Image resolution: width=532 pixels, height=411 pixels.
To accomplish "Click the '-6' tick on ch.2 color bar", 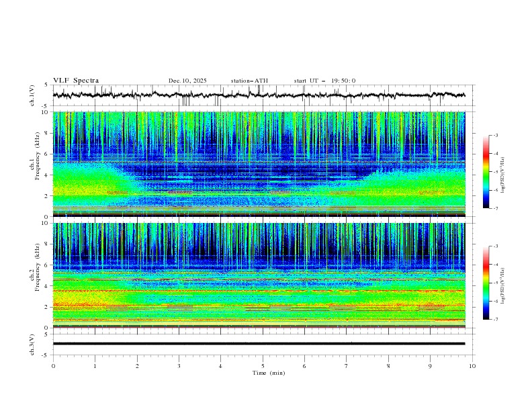I will (495, 301).
